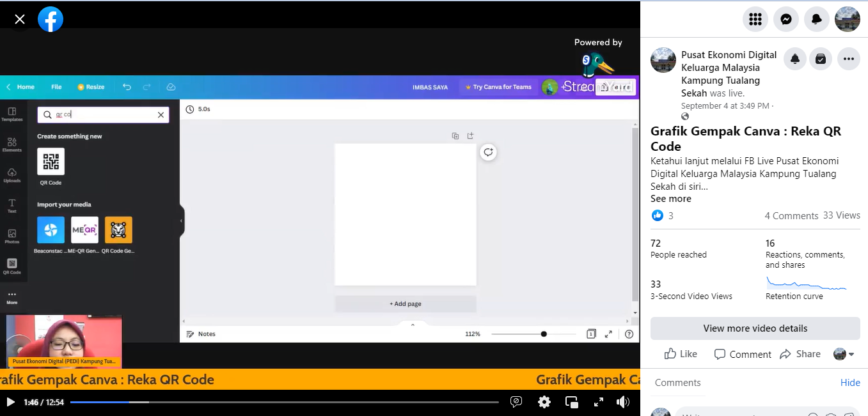Click the IMBAS SAYA design title

tap(430, 87)
